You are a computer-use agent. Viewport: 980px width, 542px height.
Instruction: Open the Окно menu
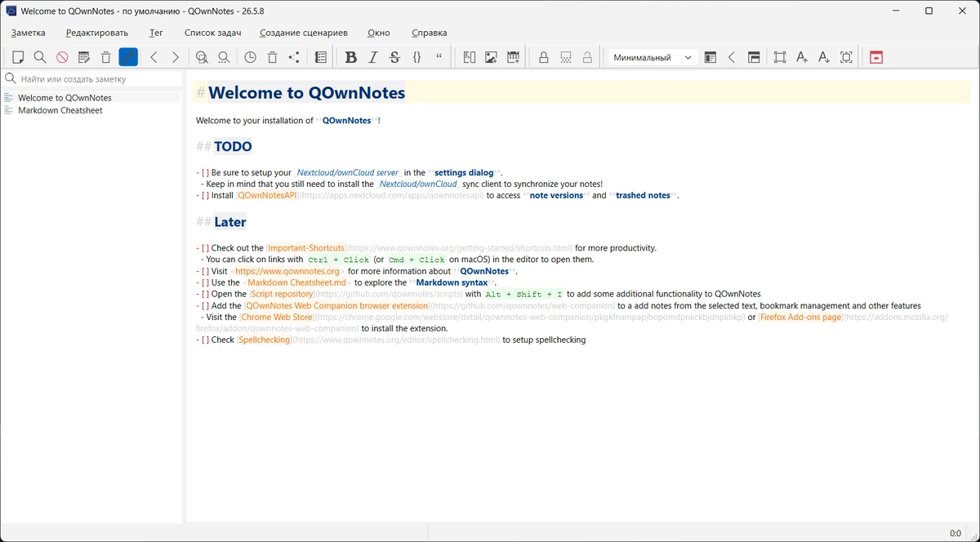pyautogui.click(x=379, y=33)
